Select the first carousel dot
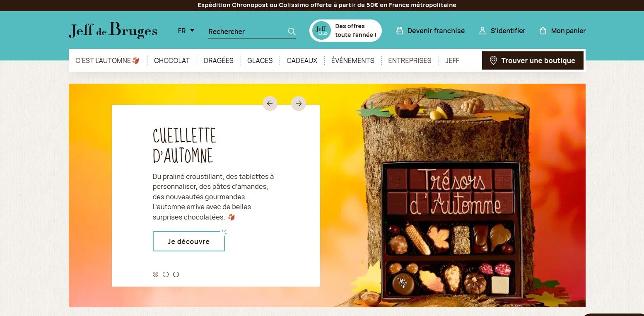The image size is (644, 316). (155, 274)
